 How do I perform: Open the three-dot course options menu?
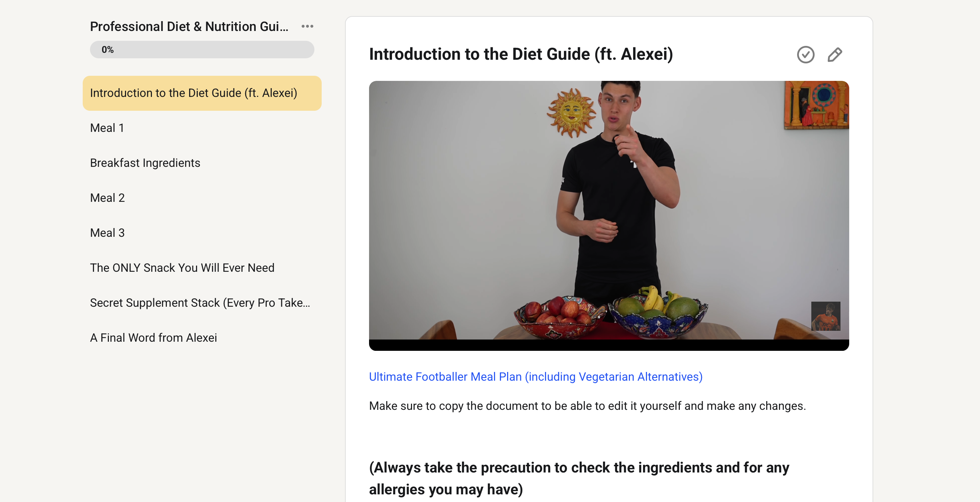coord(307,26)
